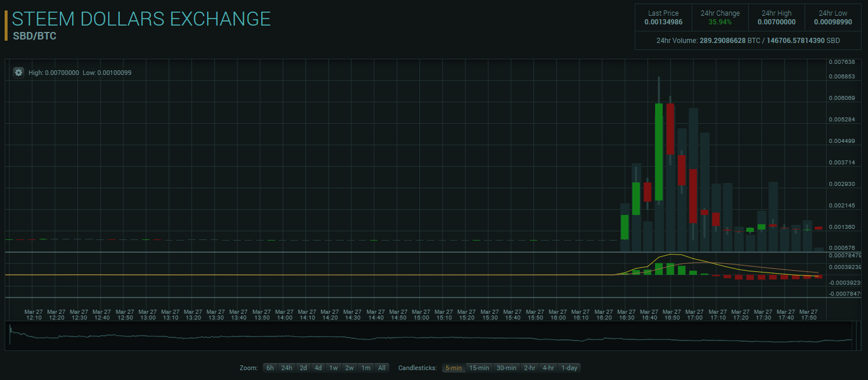868x380 pixels.
Task: Set zoom to 2d
Action: 303,368
